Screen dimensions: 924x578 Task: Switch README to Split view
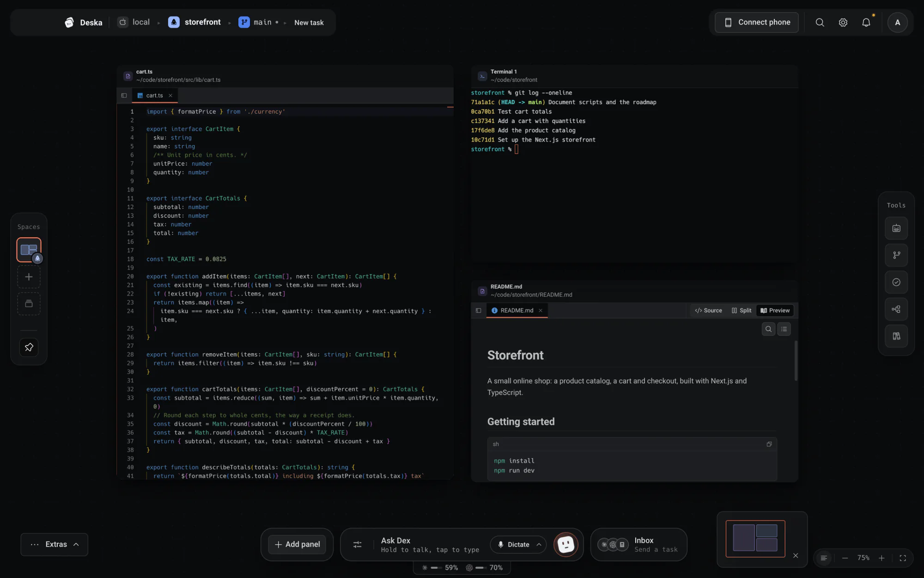click(x=741, y=311)
